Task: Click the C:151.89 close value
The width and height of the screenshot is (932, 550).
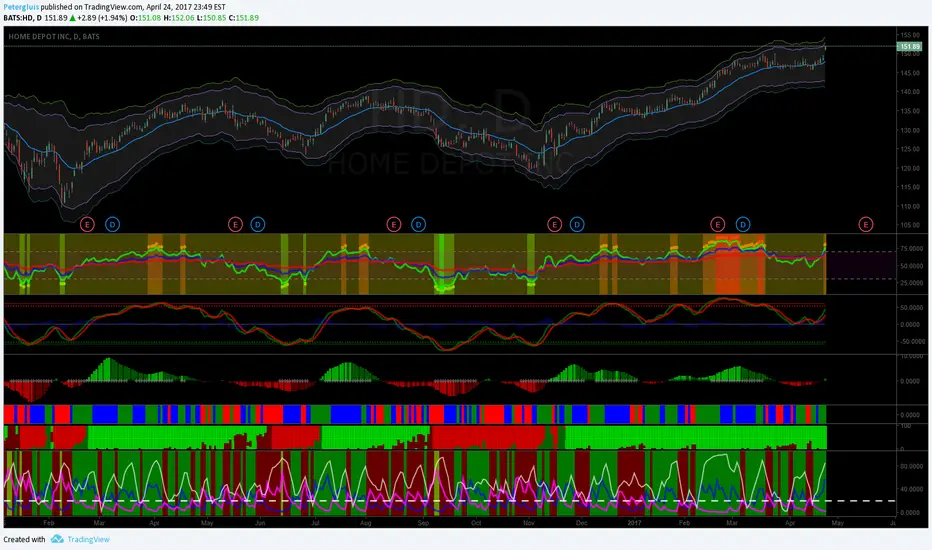Action: point(244,18)
